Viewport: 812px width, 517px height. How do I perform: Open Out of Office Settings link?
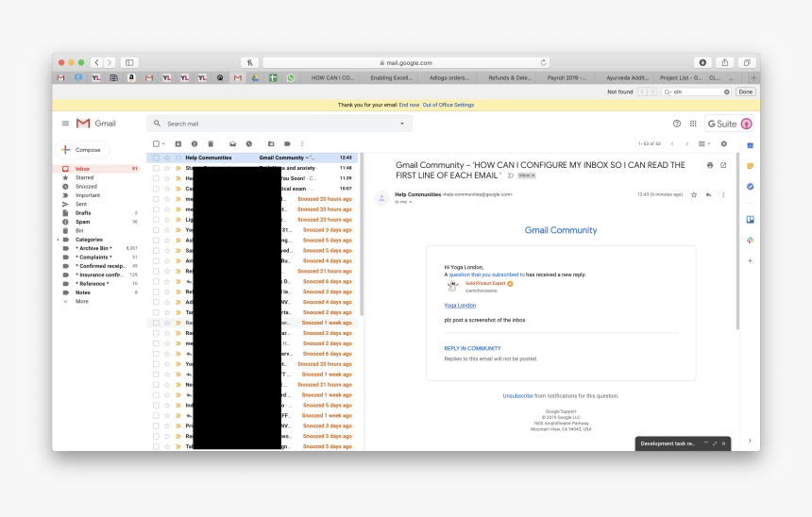pyautogui.click(x=448, y=105)
